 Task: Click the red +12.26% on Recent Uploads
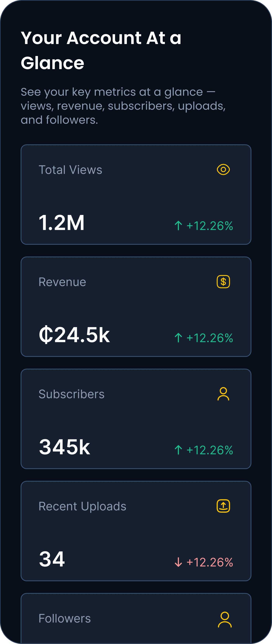(210, 562)
